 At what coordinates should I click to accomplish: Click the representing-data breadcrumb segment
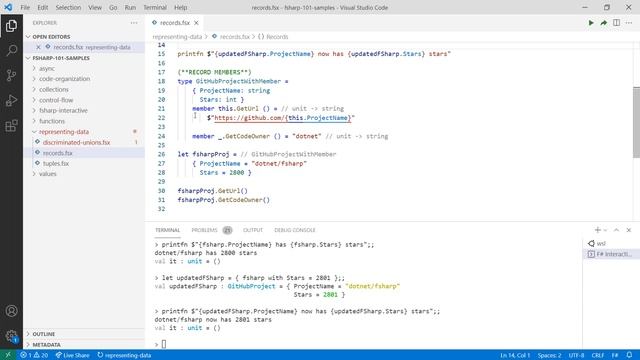pyautogui.click(x=177, y=37)
